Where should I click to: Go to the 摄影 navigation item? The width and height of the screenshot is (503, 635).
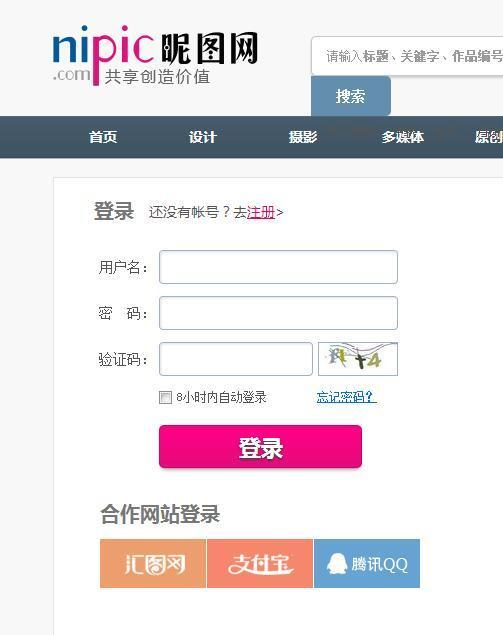tap(303, 137)
